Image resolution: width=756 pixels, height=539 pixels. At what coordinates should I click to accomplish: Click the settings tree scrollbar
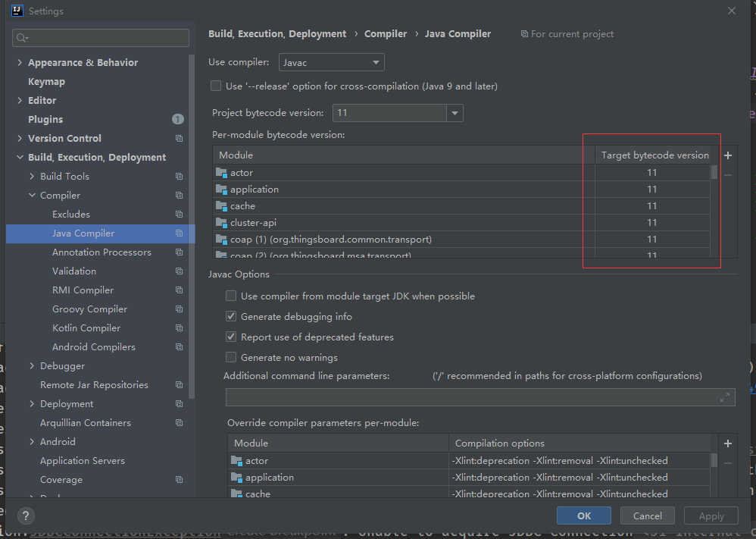pos(192,227)
